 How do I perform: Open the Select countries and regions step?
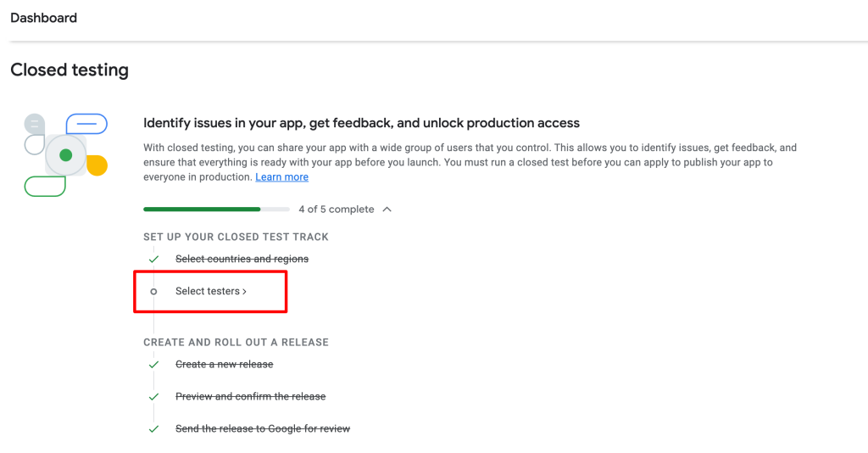click(x=242, y=260)
